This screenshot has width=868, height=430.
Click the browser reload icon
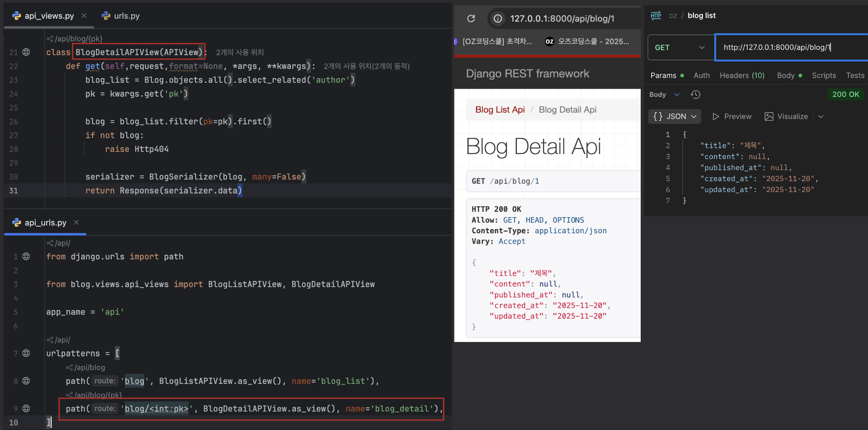[471, 19]
